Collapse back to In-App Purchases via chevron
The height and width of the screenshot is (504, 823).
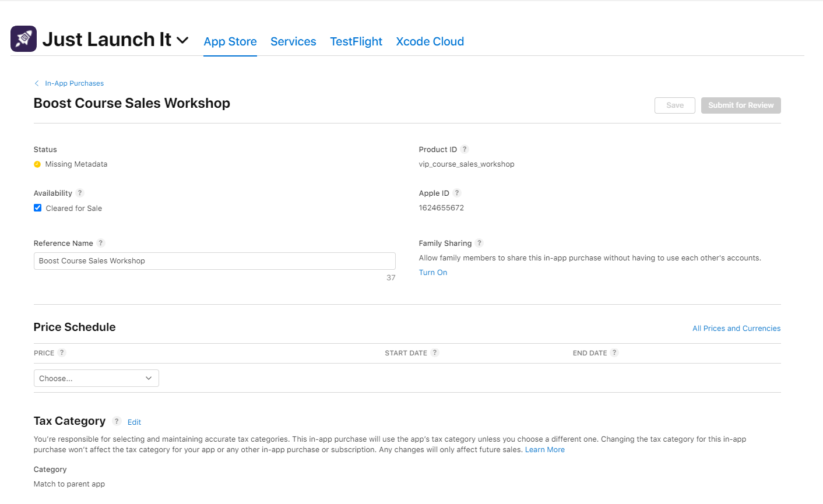coord(36,83)
